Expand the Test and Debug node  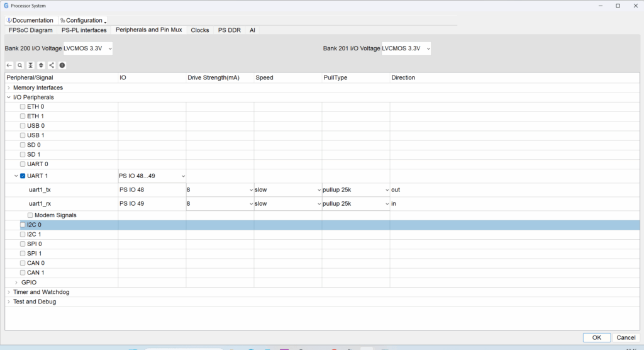(9, 302)
